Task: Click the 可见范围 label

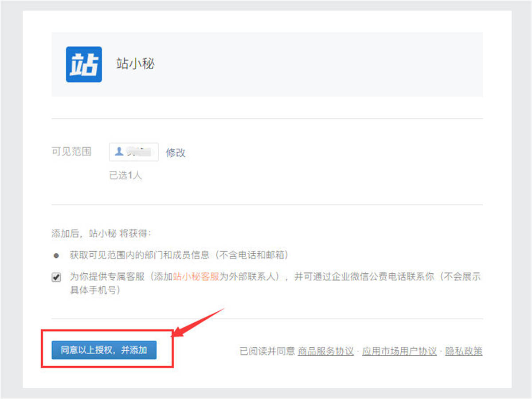Action: pyautogui.click(x=71, y=152)
